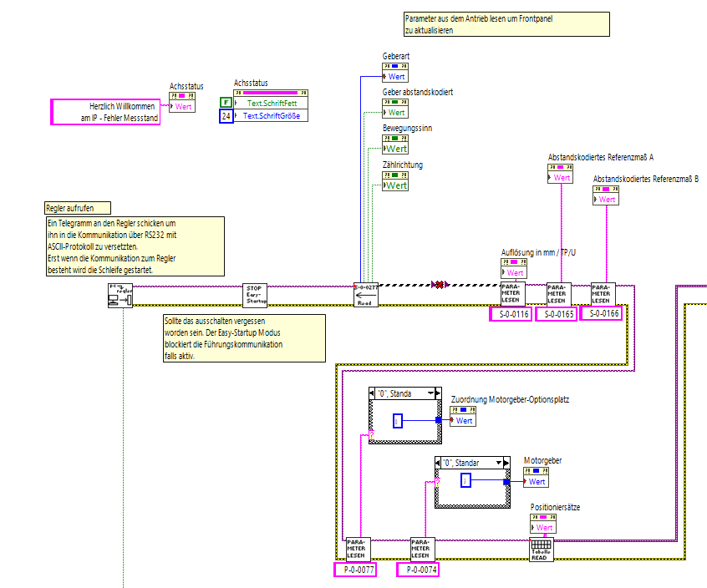The image size is (707, 588).
Task: Click the Zählrichtung Wert property node
Action: pyautogui.click(x=395, y=185)
